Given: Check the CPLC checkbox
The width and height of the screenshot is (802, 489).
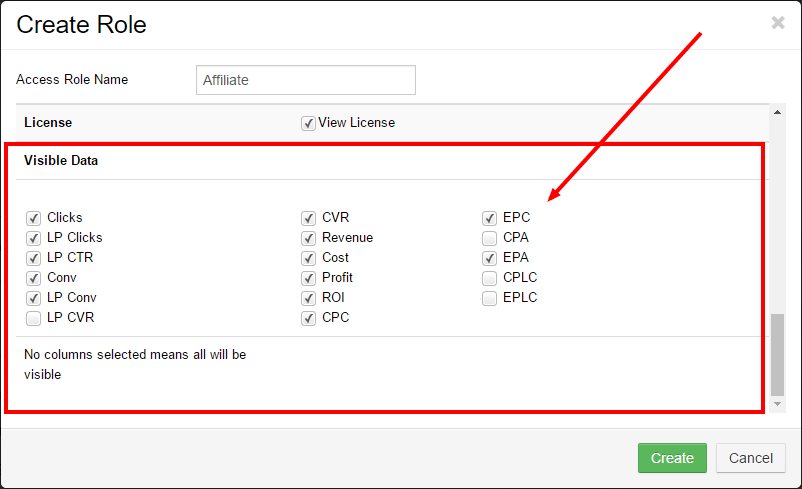Looking at the screenshot, I should (x=489, y=278).
